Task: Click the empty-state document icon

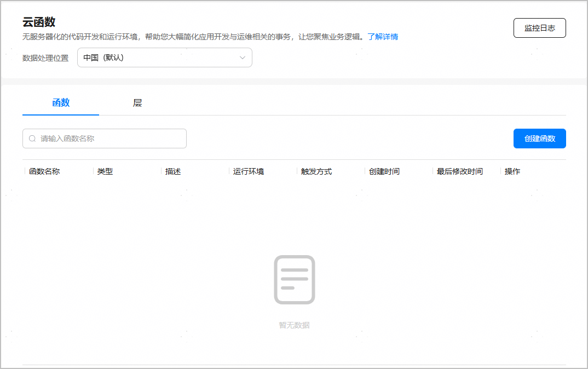Action: pos(294,280)
